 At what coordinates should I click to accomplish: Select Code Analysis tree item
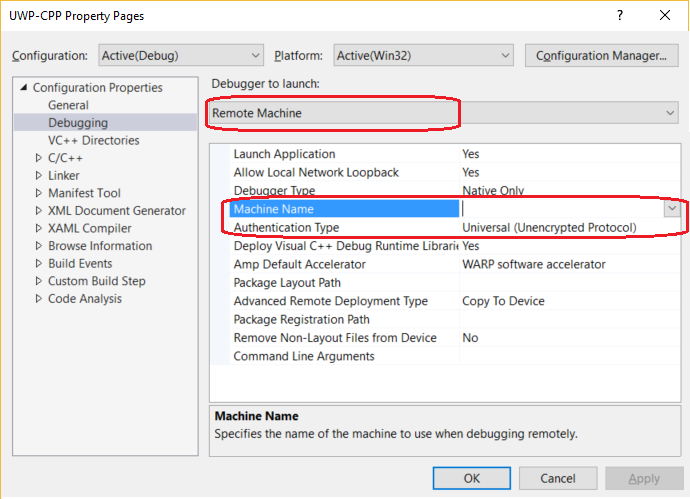click(x=85, y=299)
